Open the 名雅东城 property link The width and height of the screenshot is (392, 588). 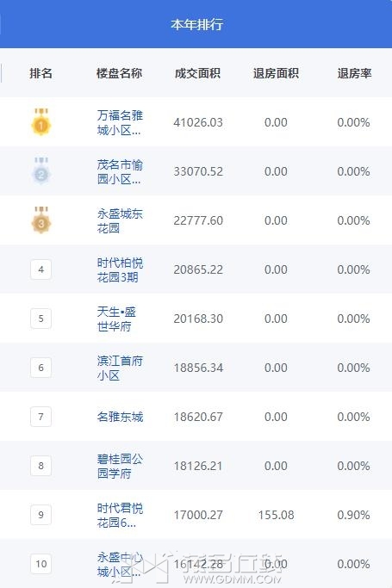(x=120, y=417)
